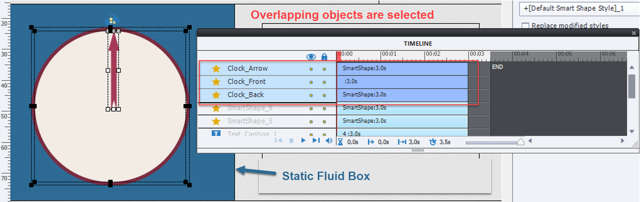The height and width of the screenshot is (202, 644).
Task: Click the Text_Caption_1 4 :3,0s timeline bar
Action: 402,133
